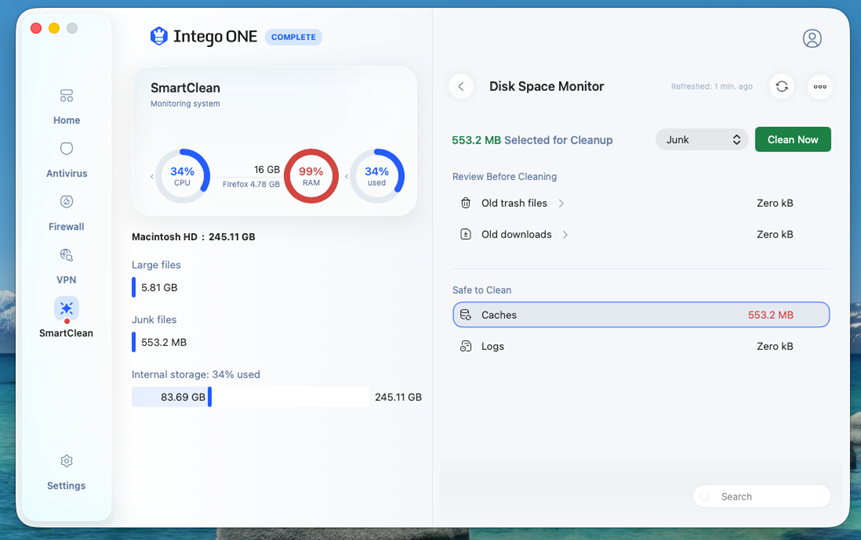Click the 553.2 MB Selected for Cleanup text

tap(532, 140)
